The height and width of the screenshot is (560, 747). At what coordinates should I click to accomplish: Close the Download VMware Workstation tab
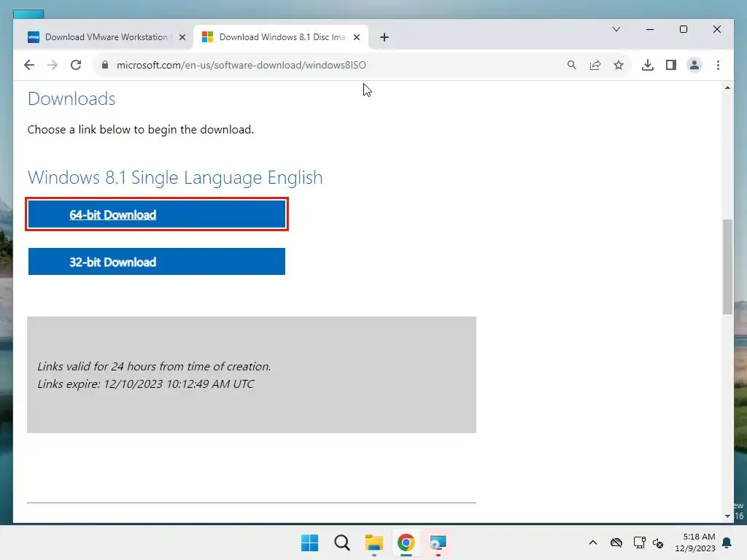coord(182,37)
